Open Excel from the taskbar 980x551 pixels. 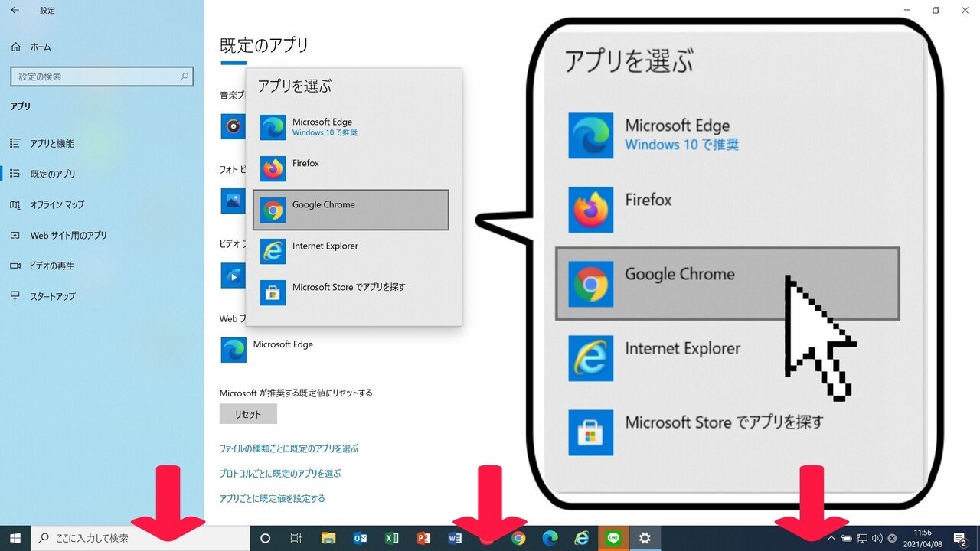pyautogui.click(x=391, y=538)
